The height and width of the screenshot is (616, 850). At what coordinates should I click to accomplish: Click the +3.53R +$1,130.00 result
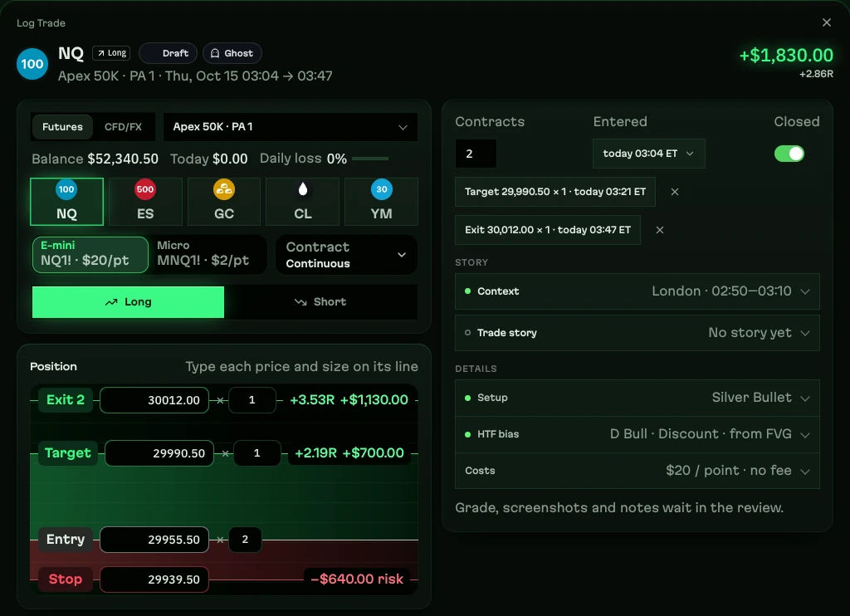pos(349,400)
